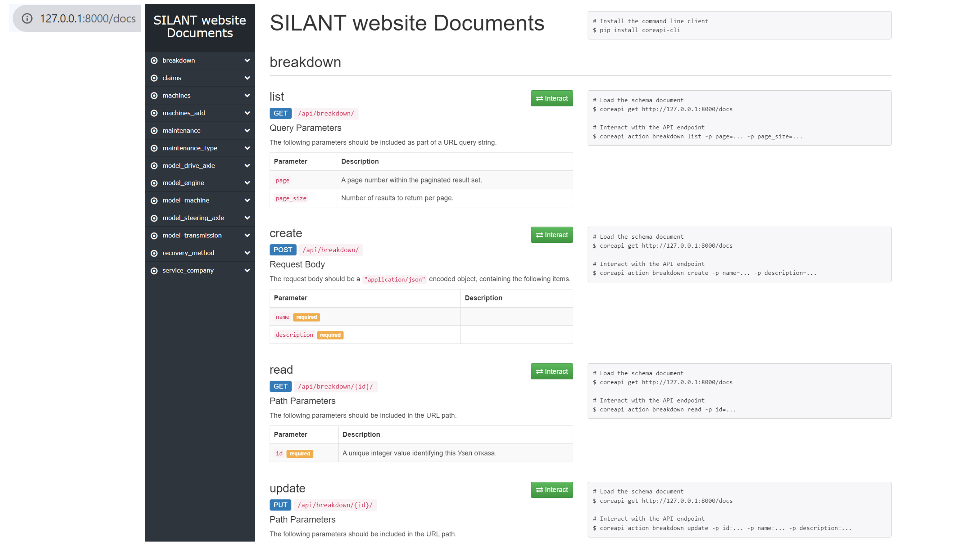Click the site info icon in address bar

click(x=27, y=18)
